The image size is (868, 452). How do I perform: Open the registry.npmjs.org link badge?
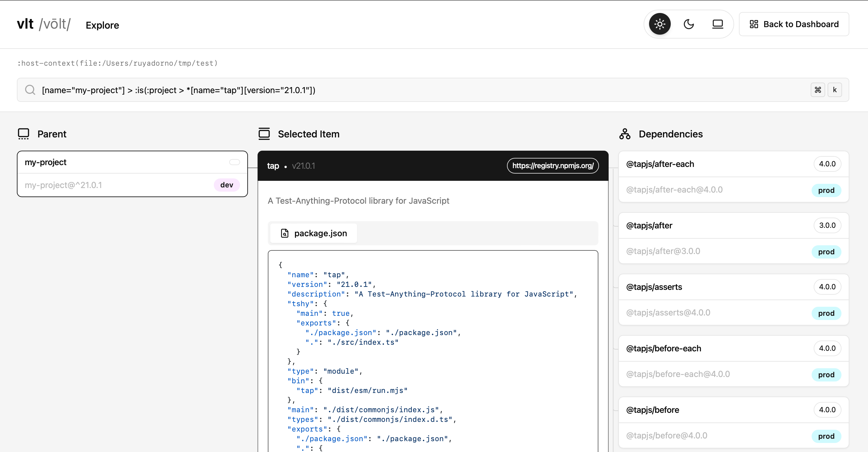(553, 166)
